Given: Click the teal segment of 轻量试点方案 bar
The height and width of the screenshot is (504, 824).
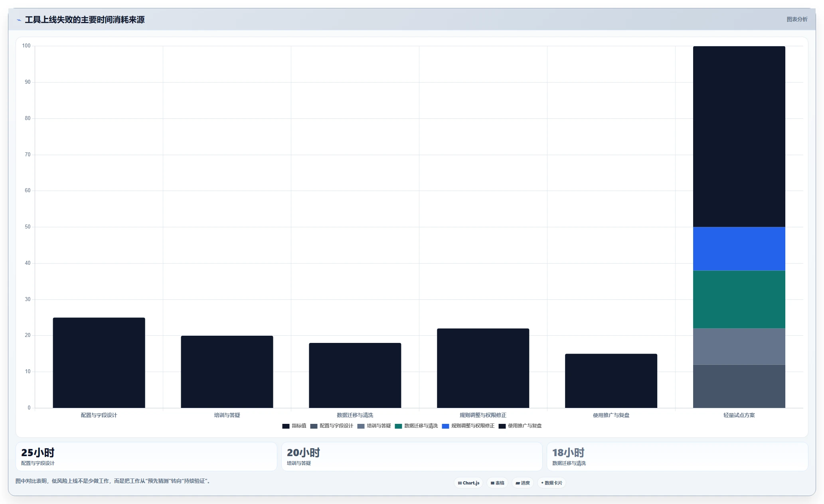Looking at the screenshot, I should click(739, 299).
